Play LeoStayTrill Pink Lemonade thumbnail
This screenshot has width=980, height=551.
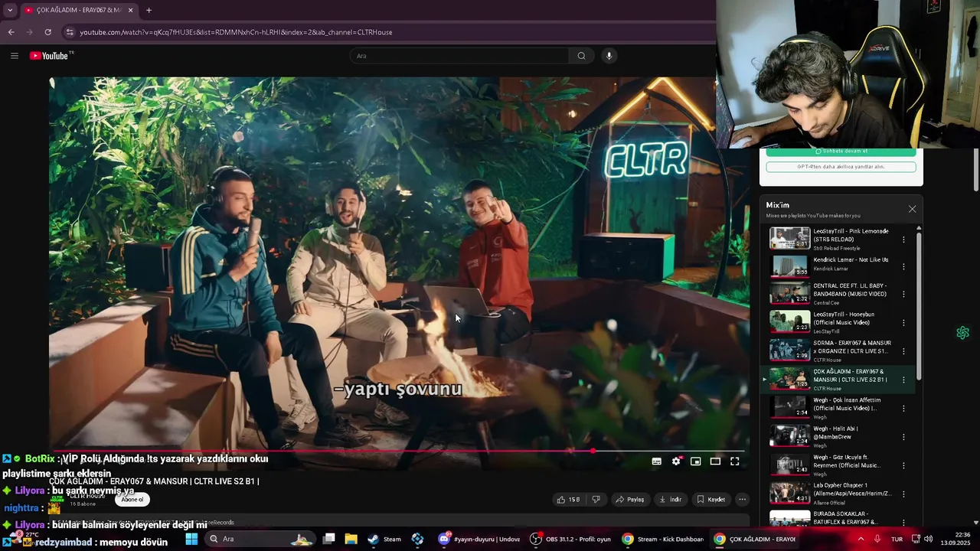click(x=789, y=239)
